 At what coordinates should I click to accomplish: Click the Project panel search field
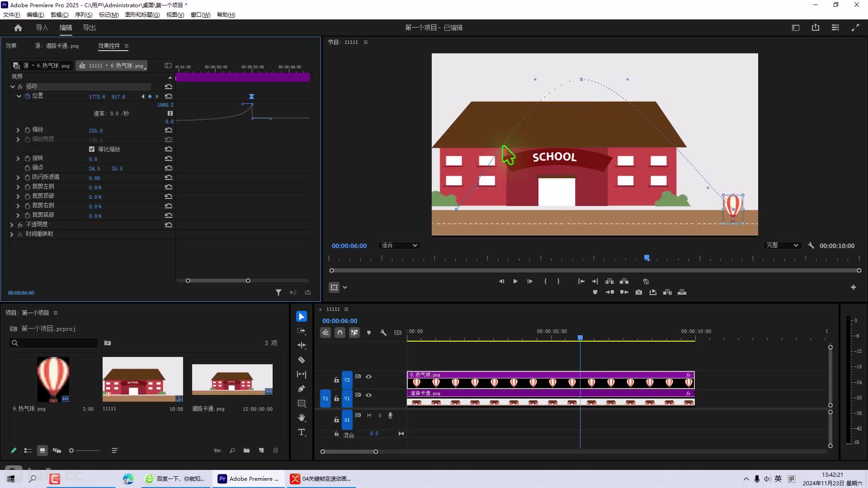coord(53,343)
